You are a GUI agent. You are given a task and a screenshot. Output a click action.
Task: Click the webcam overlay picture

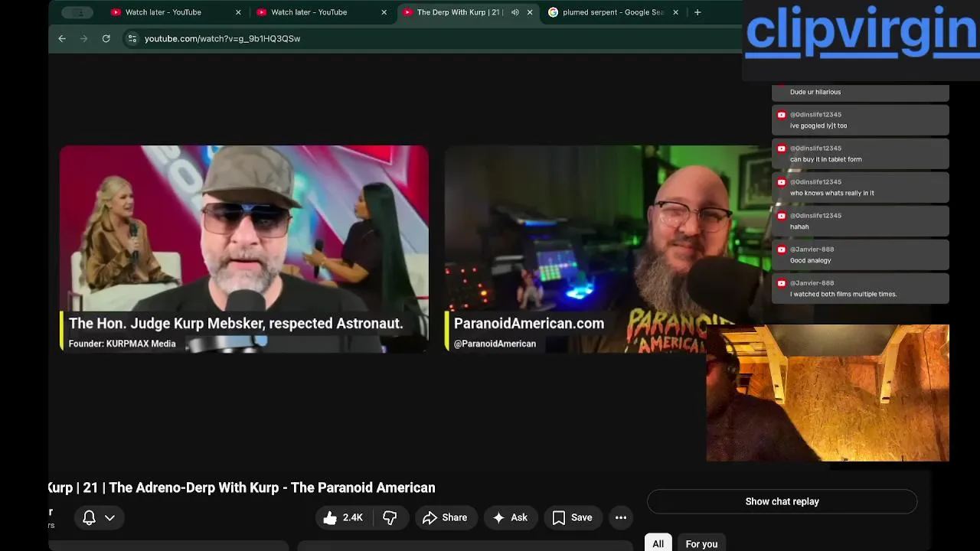click(x=828, y=393)
